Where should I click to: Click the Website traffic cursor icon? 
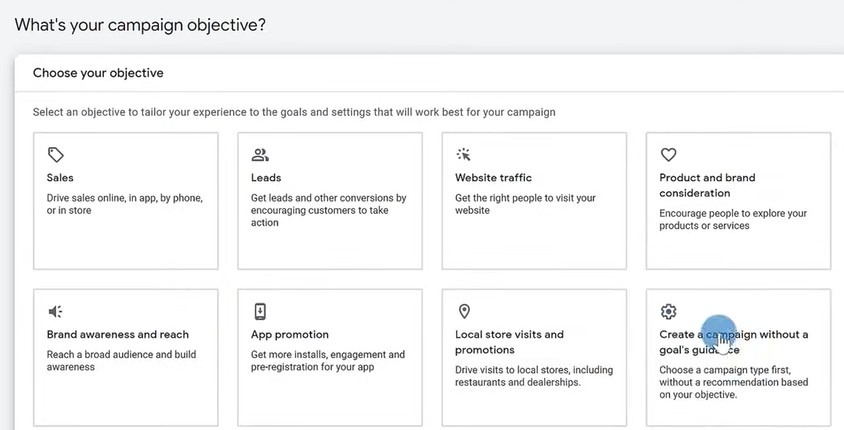tap(464, 155)
